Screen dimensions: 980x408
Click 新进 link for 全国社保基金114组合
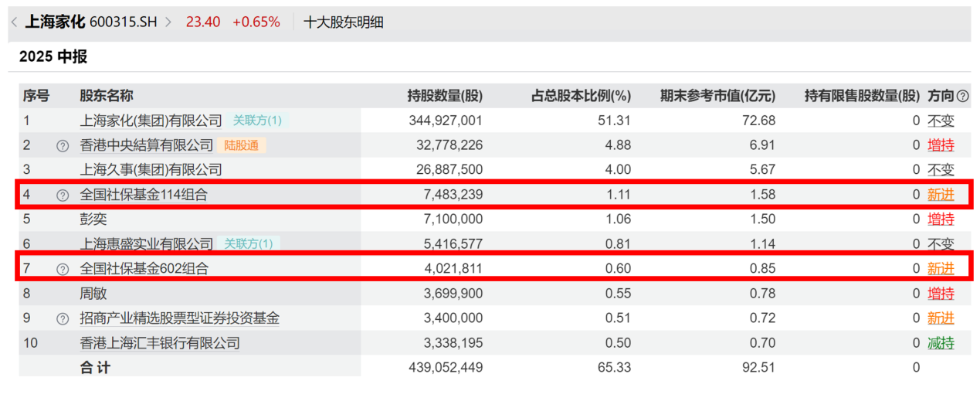click(941, 195)
